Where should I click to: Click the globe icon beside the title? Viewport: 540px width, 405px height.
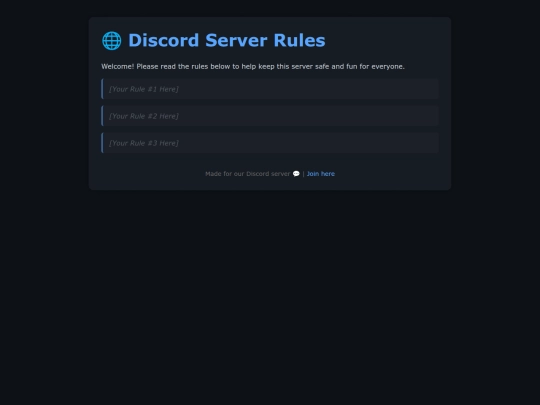coord(112,41)
